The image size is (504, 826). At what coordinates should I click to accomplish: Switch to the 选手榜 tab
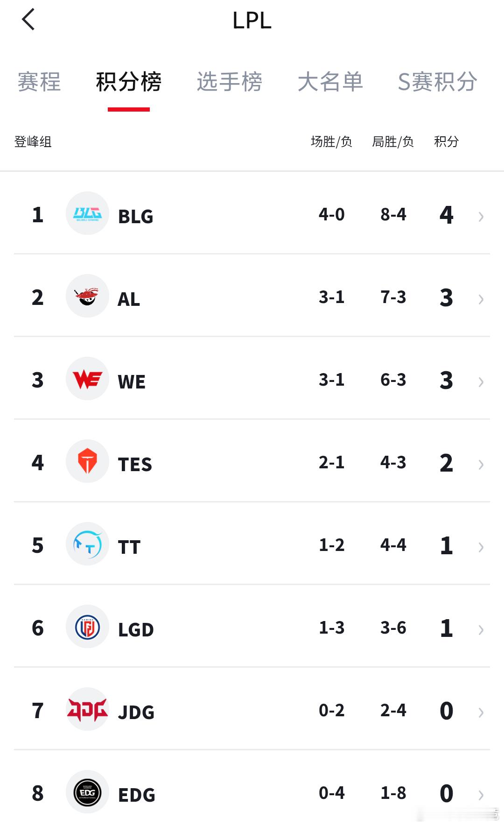tap(230, 82)
